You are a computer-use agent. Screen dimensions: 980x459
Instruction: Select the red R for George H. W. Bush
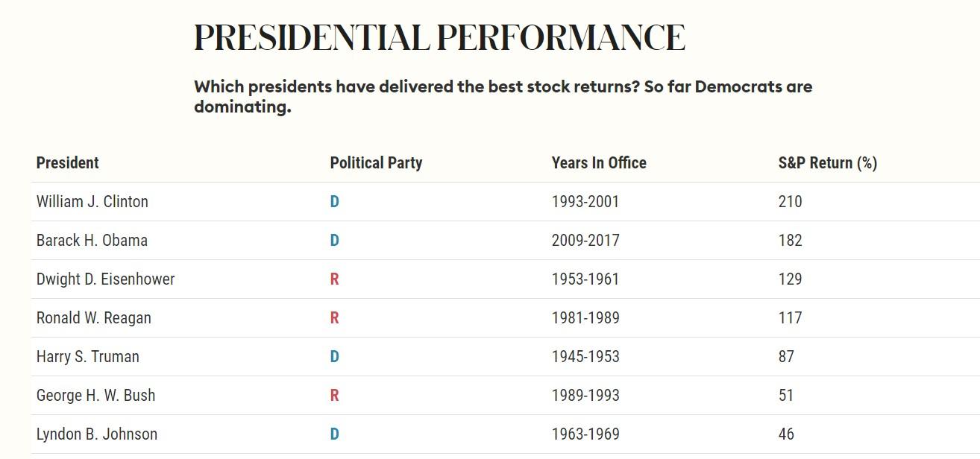[334, 396]
